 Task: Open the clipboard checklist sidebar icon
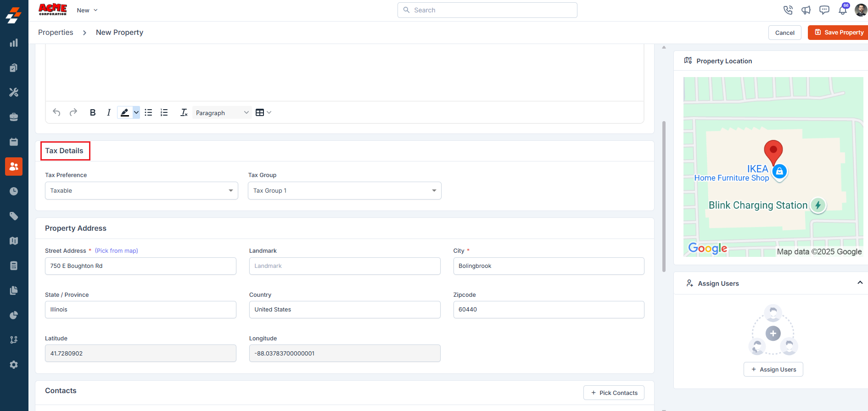[14, 67]
